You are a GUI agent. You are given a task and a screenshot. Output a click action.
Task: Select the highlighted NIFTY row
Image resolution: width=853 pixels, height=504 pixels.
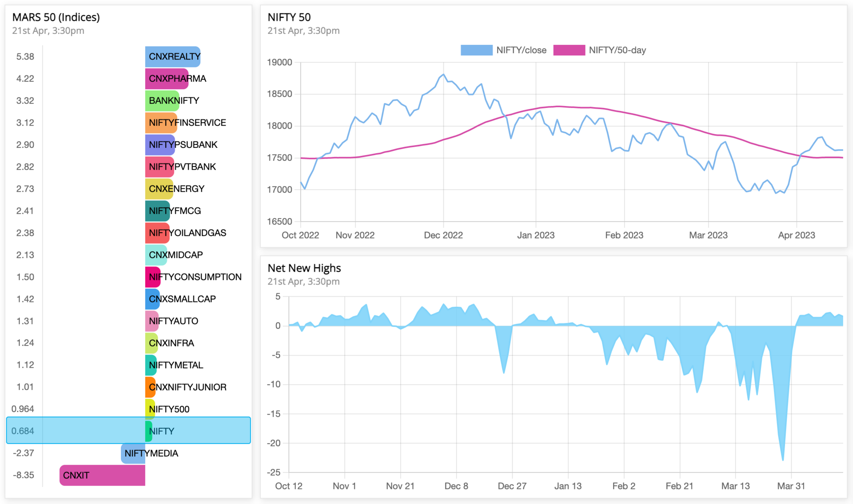tap(128, 430)
